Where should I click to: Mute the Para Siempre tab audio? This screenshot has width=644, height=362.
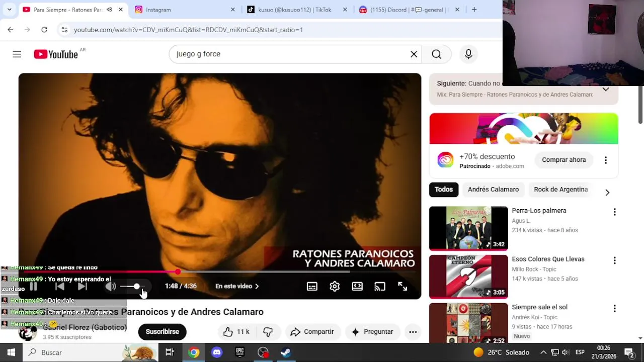[109, 10]
